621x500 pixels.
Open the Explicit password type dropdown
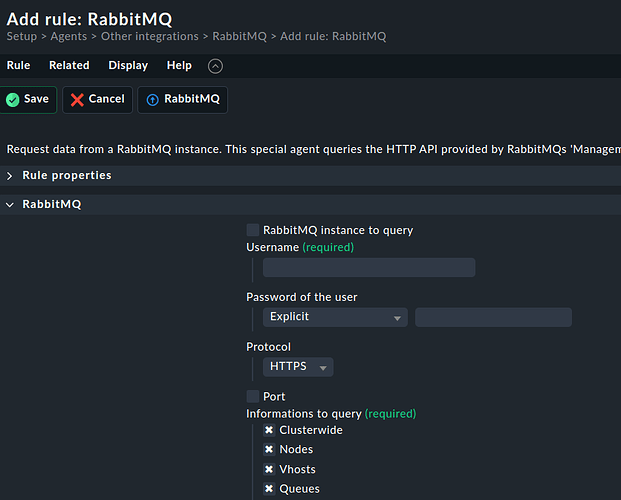pyautogui.click(x=335, y=317)
